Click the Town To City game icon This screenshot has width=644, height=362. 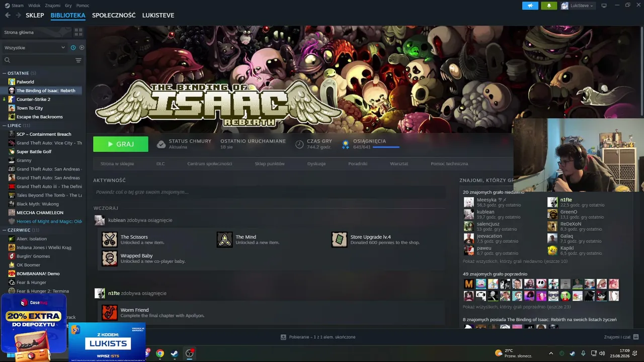click(12, 108)
